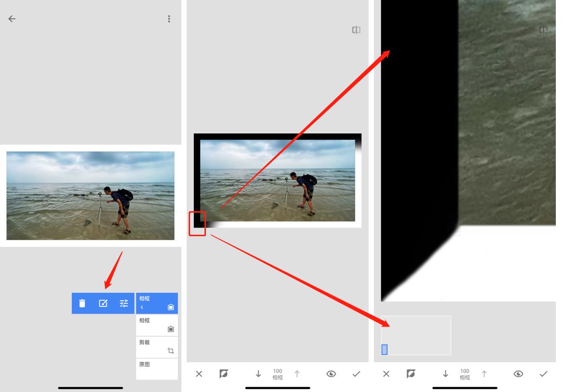This screenshot has width=564, height=392.
Task: Decrease frame strength with down arrow, middle screen
Action: pos(258,374)
